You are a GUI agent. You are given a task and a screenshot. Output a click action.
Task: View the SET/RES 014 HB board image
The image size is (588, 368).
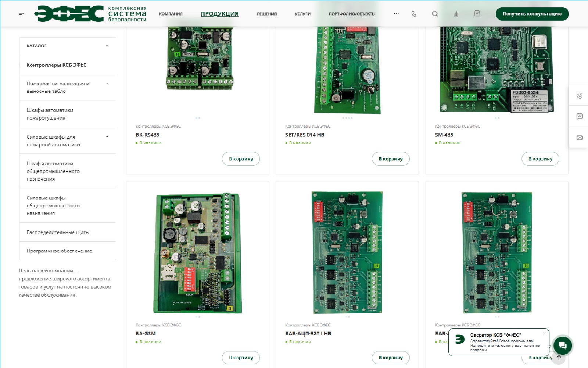(x=347, y=70)
